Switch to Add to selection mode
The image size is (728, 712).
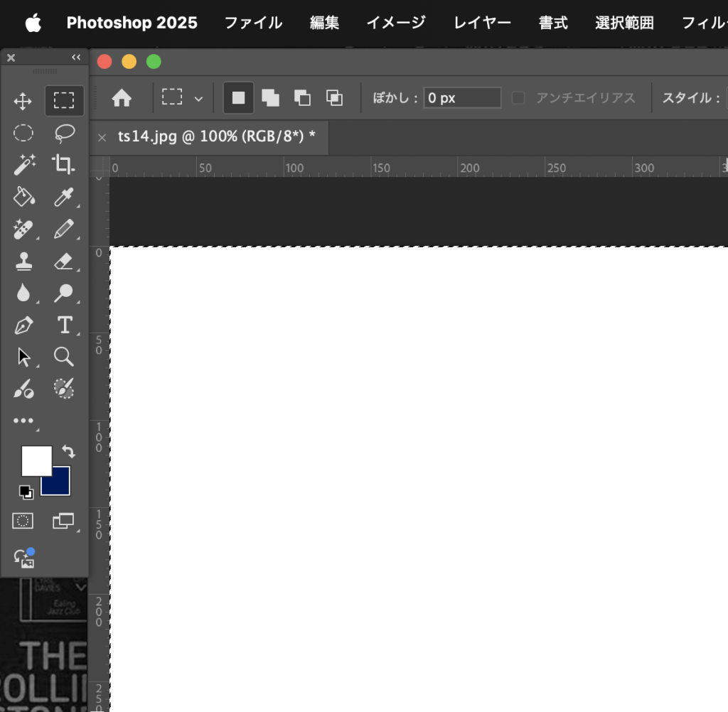click(x=270, y=98)
